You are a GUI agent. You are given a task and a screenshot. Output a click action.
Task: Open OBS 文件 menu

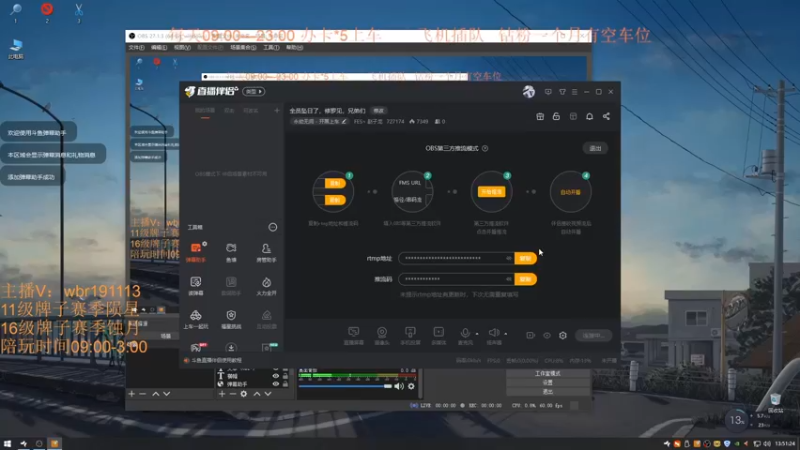point(136,47)
